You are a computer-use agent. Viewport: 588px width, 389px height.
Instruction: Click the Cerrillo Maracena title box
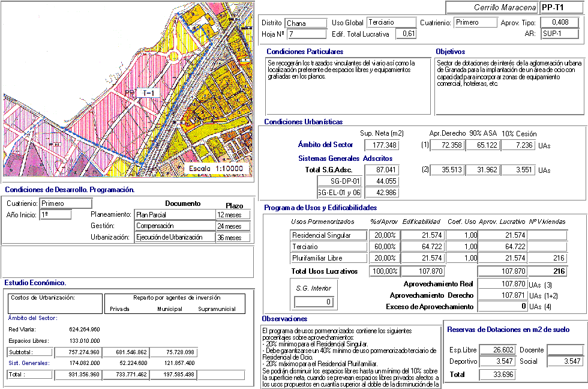coord(491,7)
